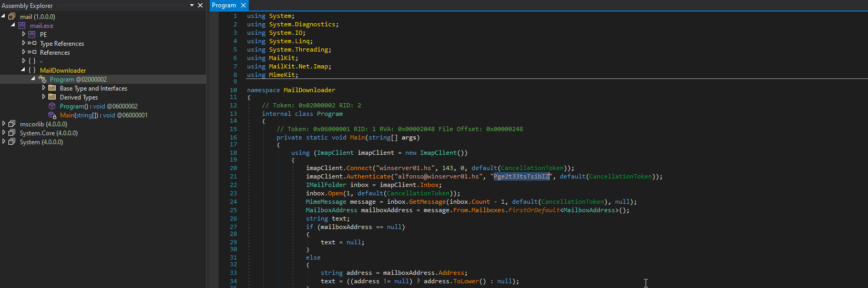868x288 pixels.
Task: Expand the Derived Types folder
Action: (x=44, y=97)
